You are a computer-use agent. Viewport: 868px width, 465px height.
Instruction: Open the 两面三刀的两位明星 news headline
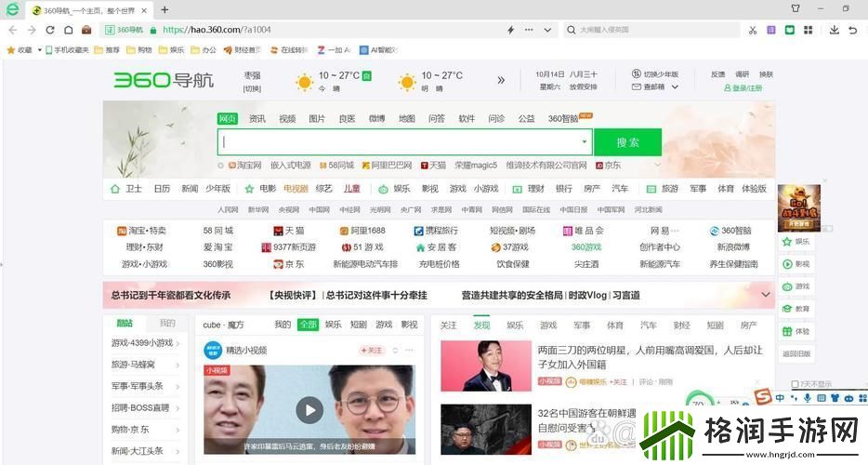click(650, 357)
